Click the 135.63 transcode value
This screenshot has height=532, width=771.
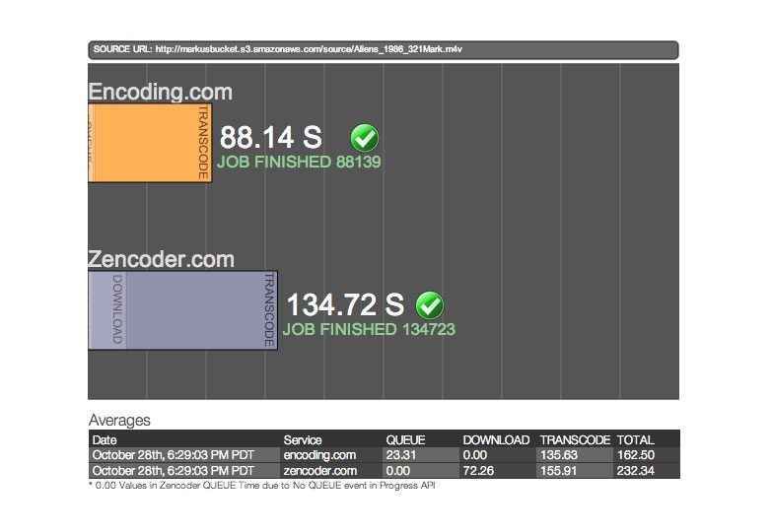[559, 455]
